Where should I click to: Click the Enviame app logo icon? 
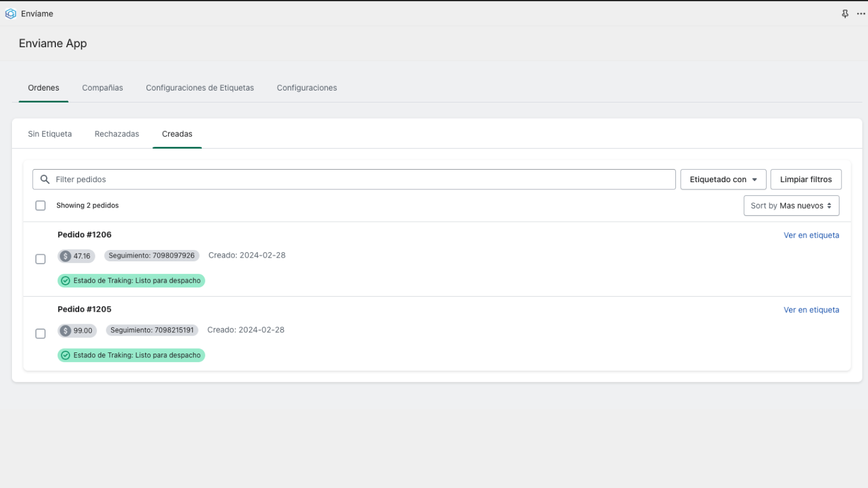click(10, 14)
